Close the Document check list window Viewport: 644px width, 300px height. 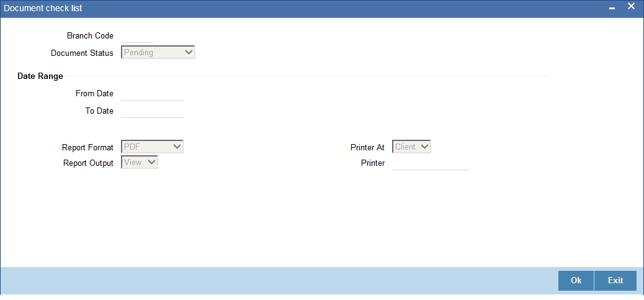pyautogui.click(x=631, y=7)
